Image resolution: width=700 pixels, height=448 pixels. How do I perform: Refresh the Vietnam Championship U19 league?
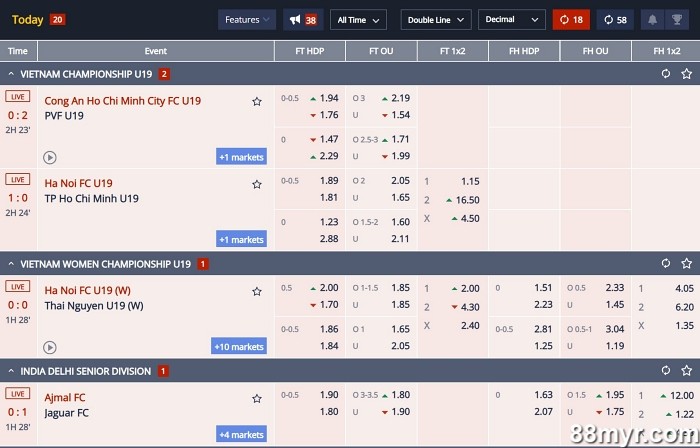[666, 74]
